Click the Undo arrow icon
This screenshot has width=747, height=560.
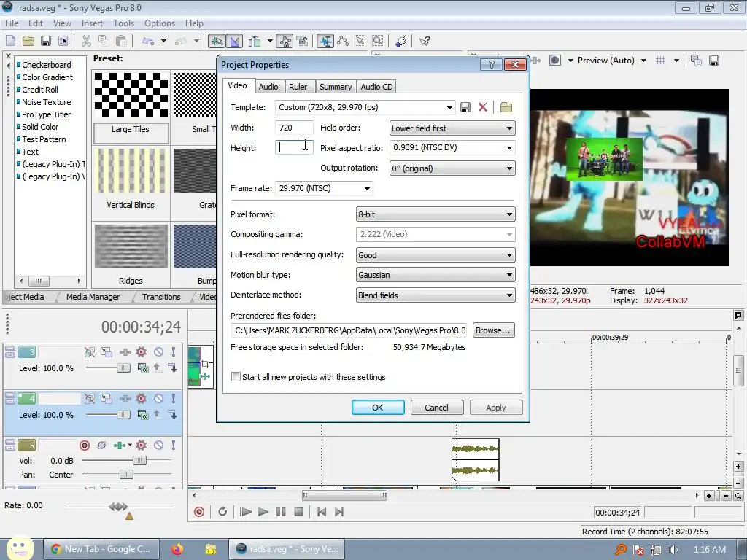point(148,41)
